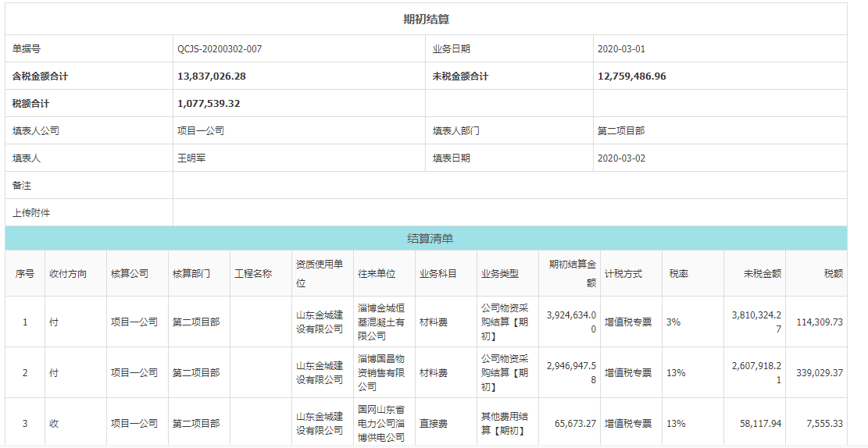Screen dimensions: 868x448
Task: Click the 未税金额合计 label
Action: pyautogui.click(x=460, y=76)
